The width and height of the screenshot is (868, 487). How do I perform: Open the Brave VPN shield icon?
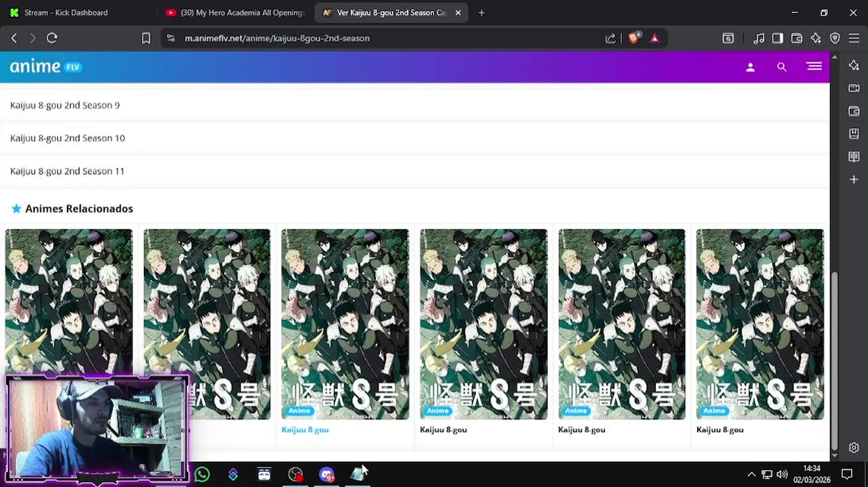[x=835, y=39]
